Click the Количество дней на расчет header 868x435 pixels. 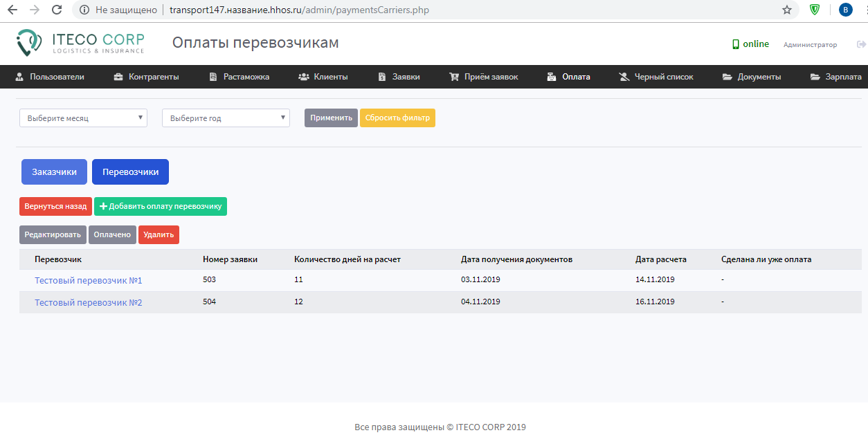coord(347,259)
